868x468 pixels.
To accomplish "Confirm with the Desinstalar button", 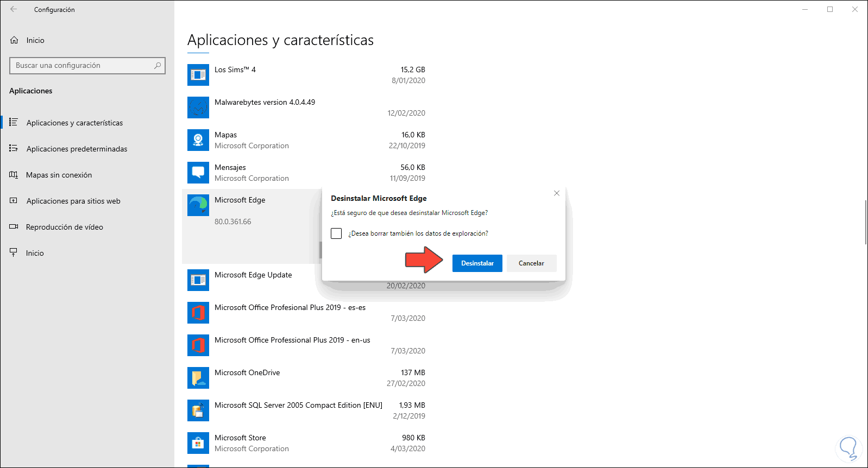I will (477, 263).
